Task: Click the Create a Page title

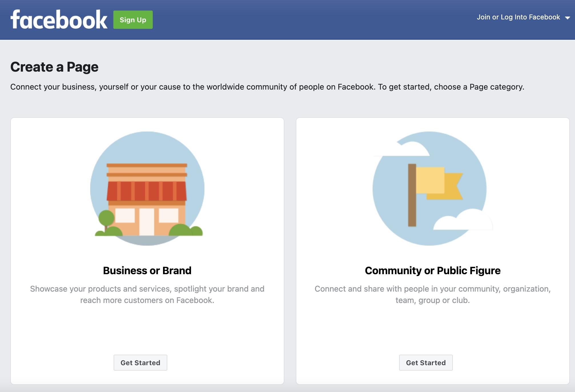Action: click(54, 67)
